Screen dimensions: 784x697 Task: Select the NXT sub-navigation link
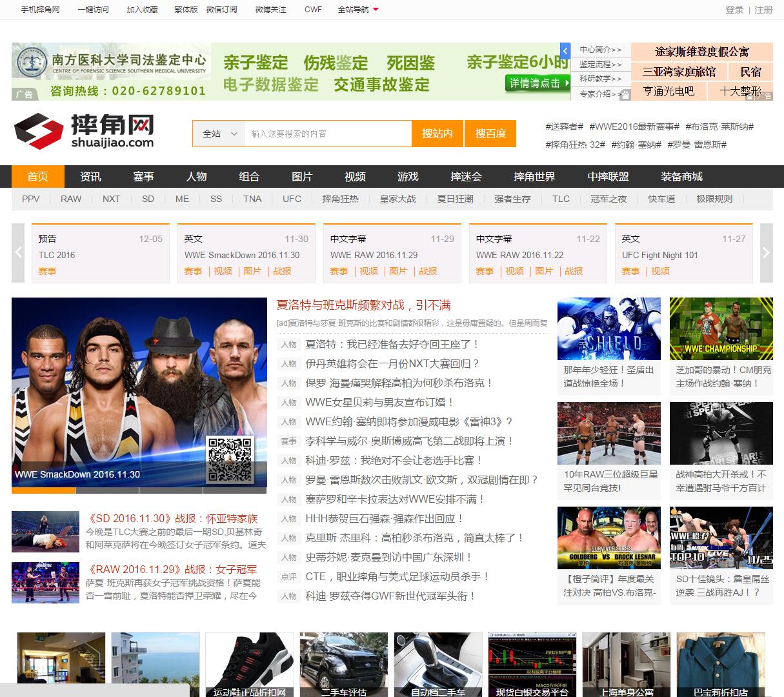pos(111,199)
